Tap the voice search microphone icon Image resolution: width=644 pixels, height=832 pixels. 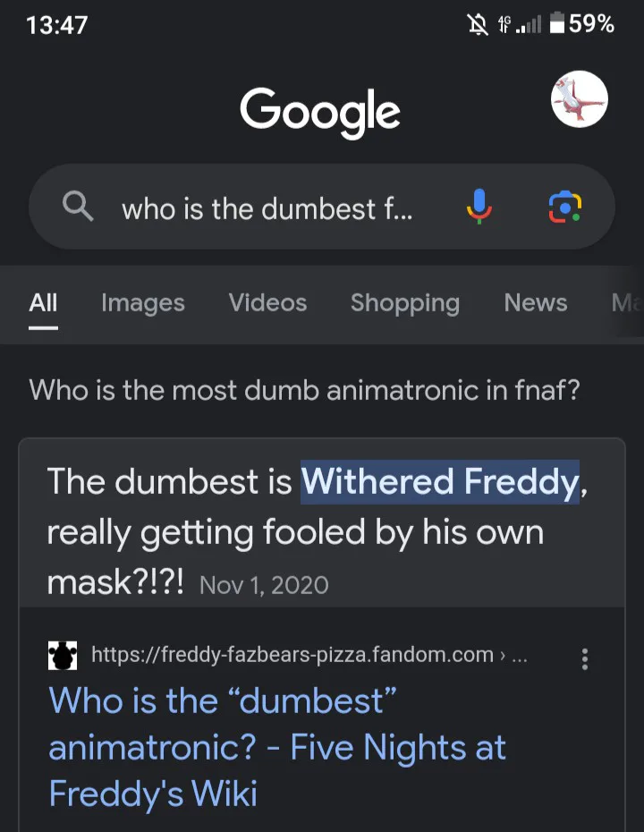tap(479, 207)
